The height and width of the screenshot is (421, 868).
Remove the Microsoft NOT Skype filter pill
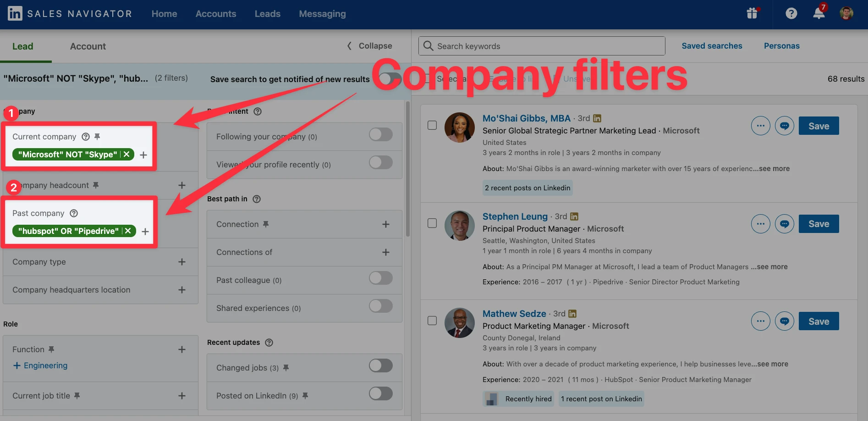(127, 155)
